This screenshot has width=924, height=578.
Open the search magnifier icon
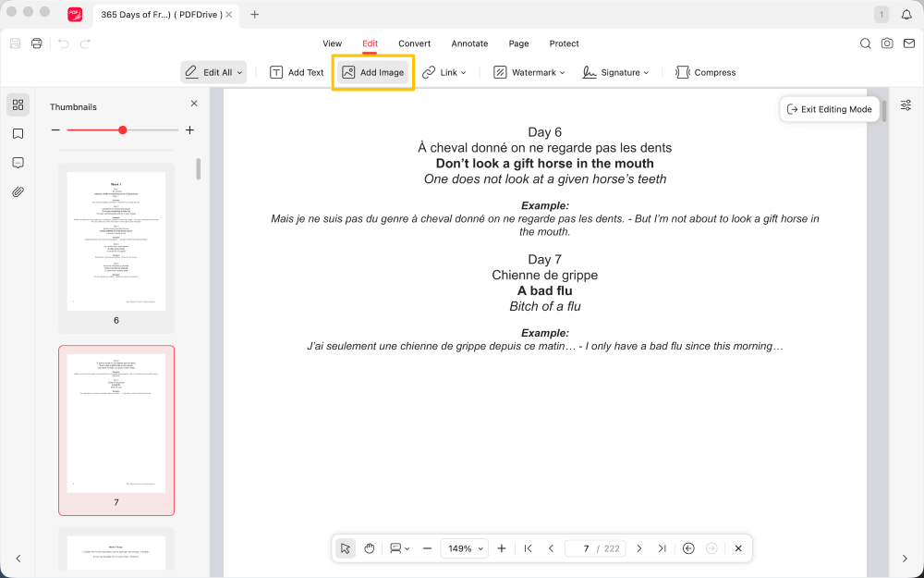[866, 43]
